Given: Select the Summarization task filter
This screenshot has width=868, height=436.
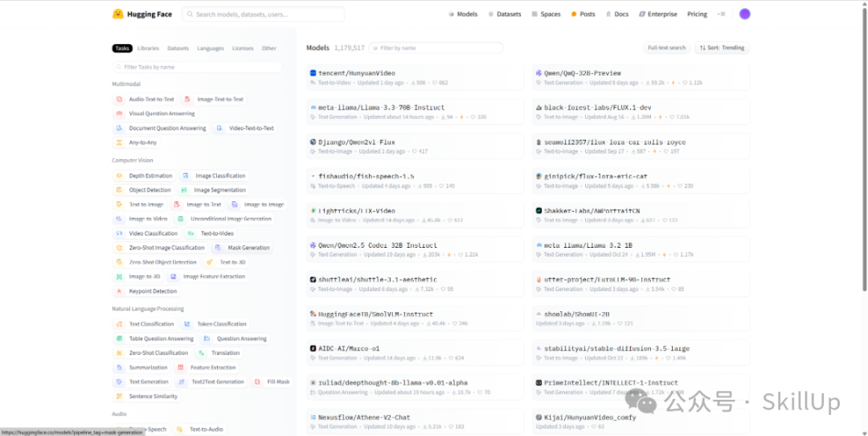Looking at the screenshot, I should pos(141,368).
